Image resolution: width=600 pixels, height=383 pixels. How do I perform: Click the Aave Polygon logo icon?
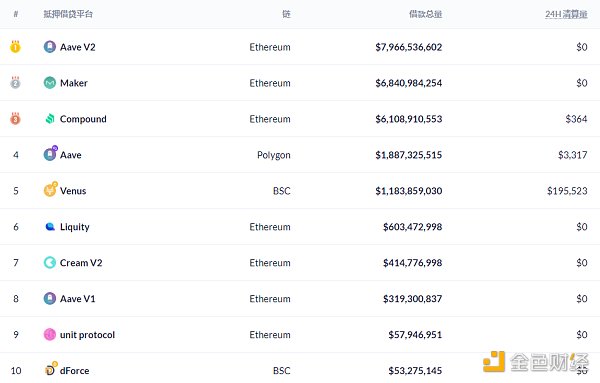[x=51, y=154]
